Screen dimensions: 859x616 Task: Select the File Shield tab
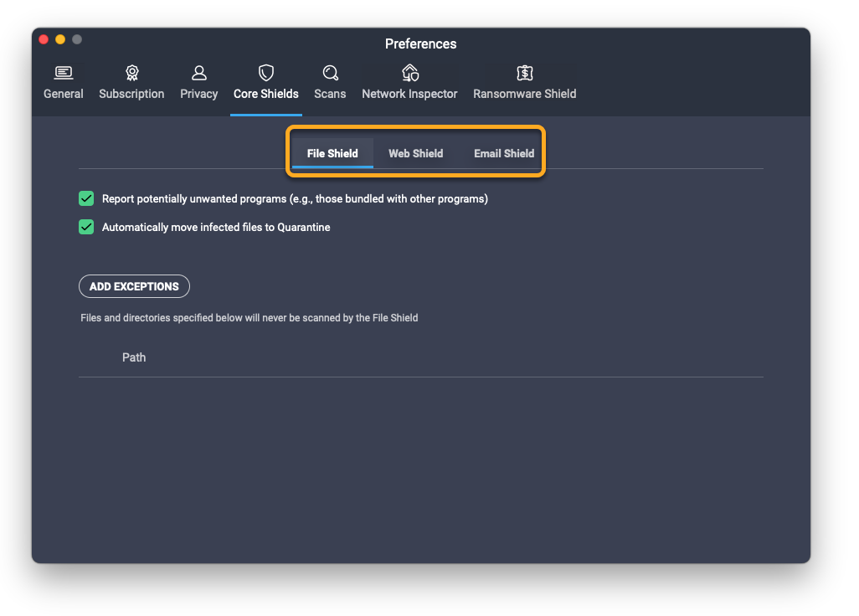(332, 153)
